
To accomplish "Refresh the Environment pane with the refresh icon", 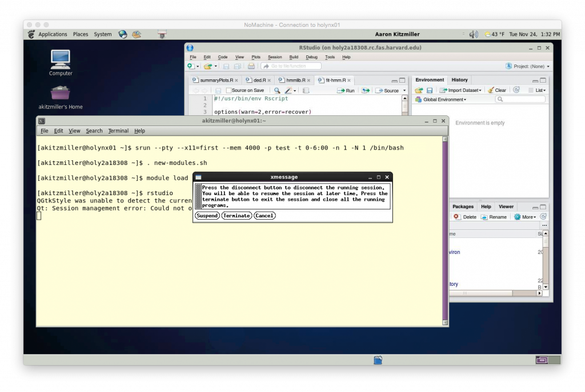I will [x=516, y=90].
